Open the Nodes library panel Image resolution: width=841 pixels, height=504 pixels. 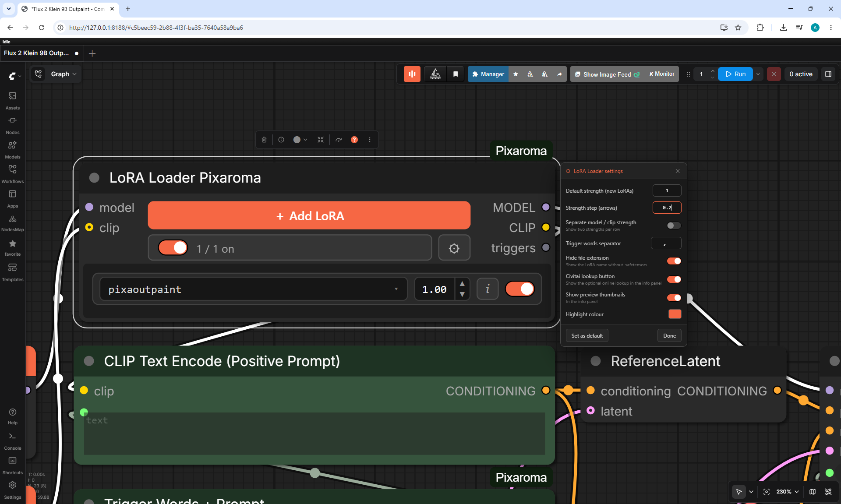(12, 125)
